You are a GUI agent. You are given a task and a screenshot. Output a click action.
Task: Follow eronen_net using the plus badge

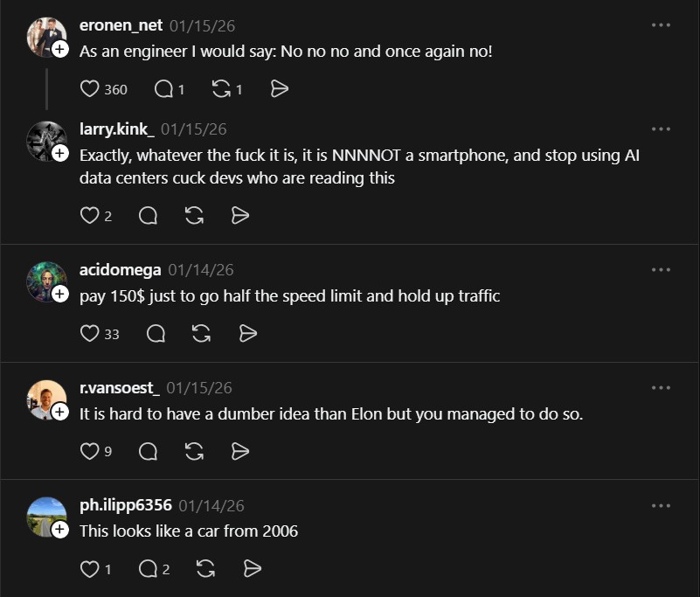click(60, 51)
